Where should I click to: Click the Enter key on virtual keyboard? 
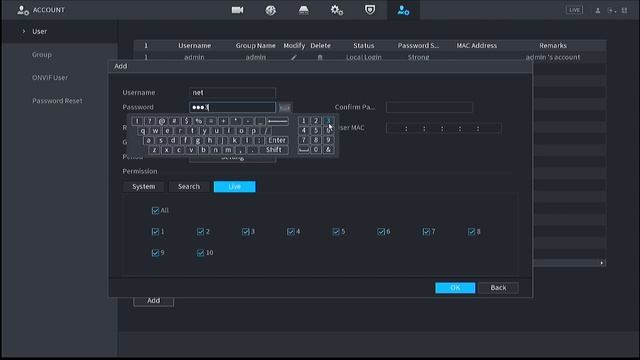point(277,140)
